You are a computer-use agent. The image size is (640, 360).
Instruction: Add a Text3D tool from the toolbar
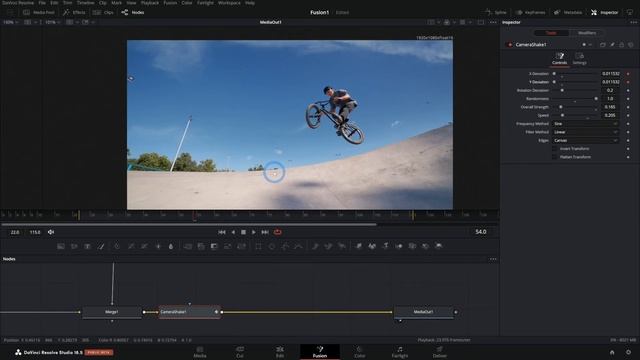[385, 246]
